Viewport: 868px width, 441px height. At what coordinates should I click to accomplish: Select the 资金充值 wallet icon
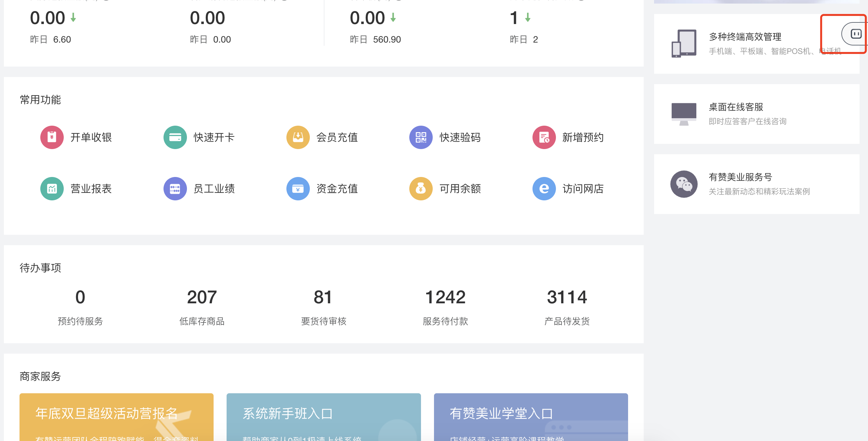click(298, 189)
